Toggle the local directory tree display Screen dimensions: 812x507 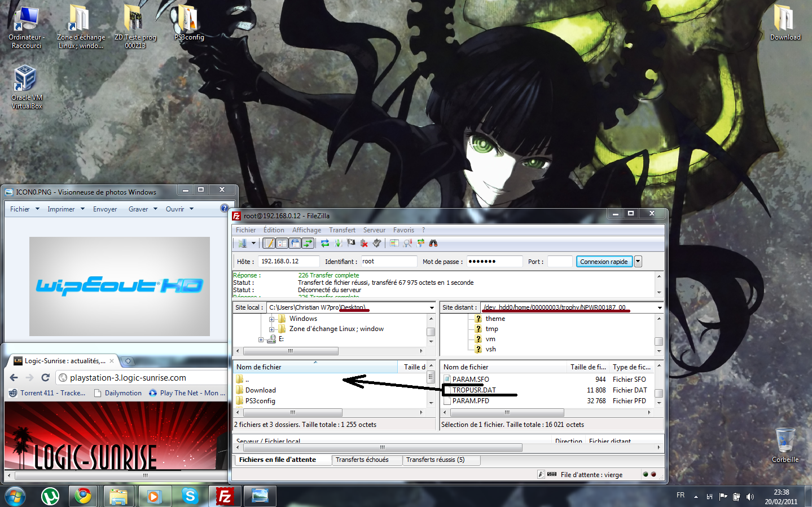pyautogui.click(x=282, y=243)
